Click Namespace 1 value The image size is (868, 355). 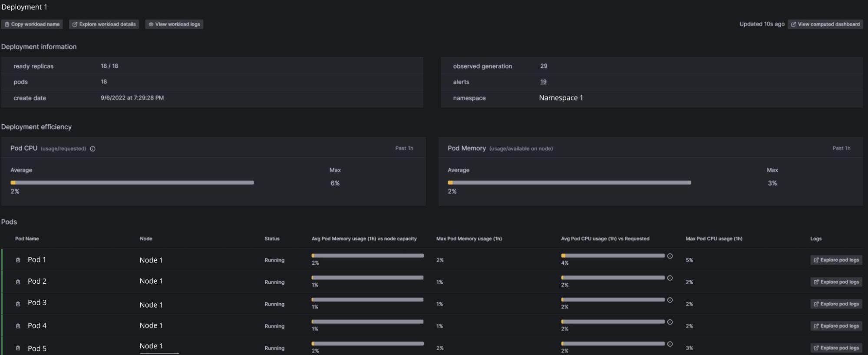click(561, 98)
